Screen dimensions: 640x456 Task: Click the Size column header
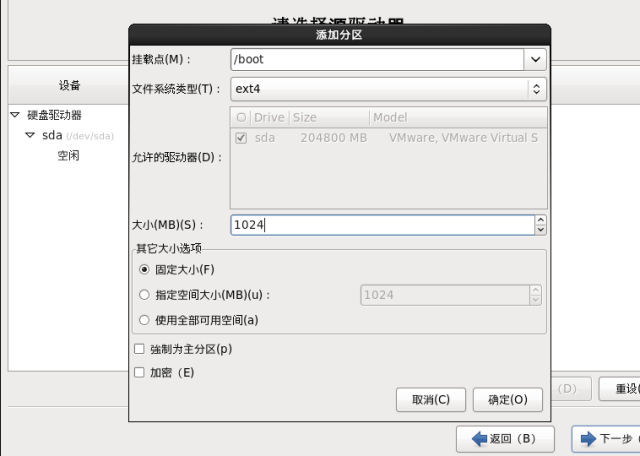pos(329,118)
